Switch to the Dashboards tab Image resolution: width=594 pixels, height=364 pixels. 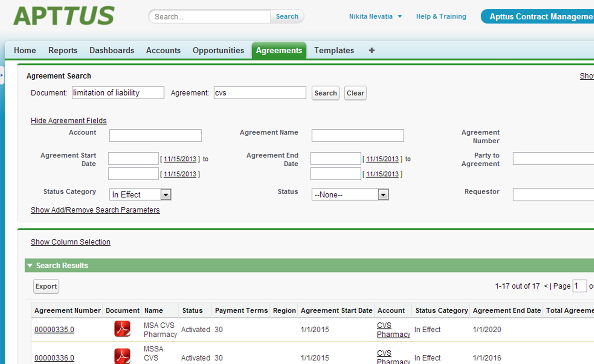point(112,50)
